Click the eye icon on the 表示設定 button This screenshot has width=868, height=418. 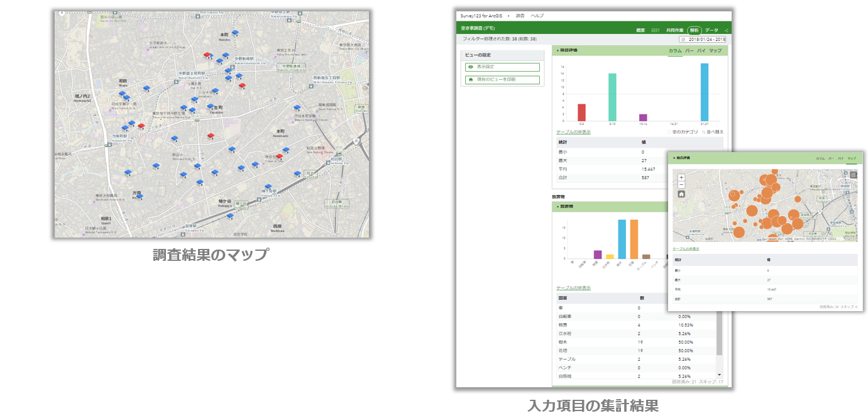pos(470,67)
